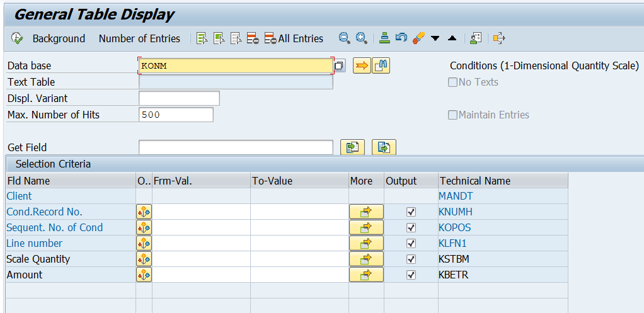Click the MANDT technical name
The height and width of the screenshot is (313, 644).
(x=456, y=196)
